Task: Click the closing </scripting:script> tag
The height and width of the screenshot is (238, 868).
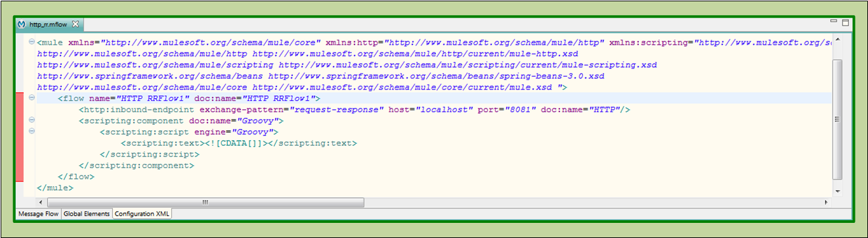Action: [x=150, y=154]
